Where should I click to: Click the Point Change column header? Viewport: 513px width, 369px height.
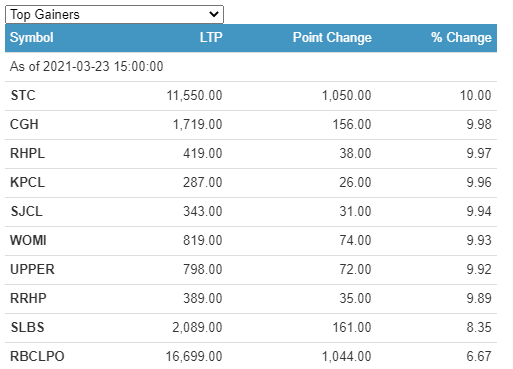pos(332,37)
